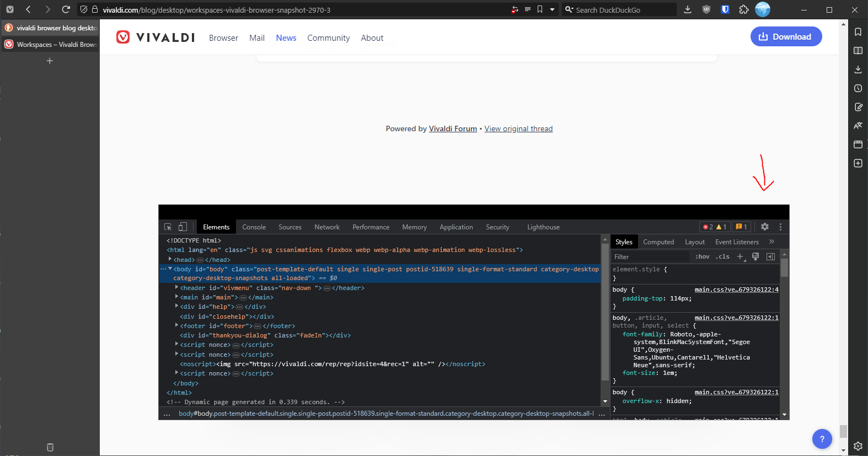Open the browser Downloads toolbar icon
868x456 pixels.
(x=688, y=9)
